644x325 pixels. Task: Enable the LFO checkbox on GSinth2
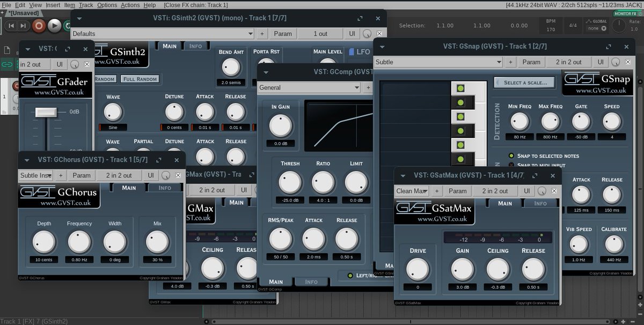(352, 52)
